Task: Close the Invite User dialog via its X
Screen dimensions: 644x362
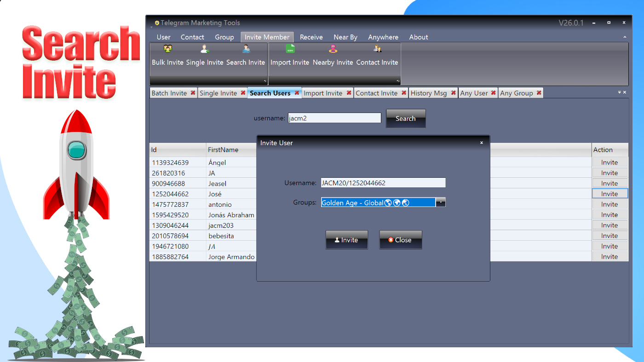Action: point(482,143)
